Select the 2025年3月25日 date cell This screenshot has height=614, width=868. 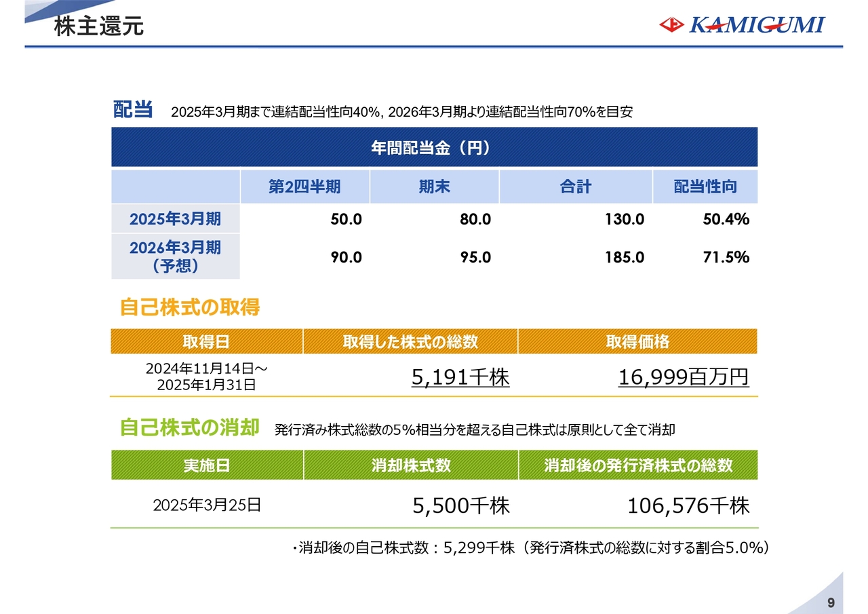207,505
